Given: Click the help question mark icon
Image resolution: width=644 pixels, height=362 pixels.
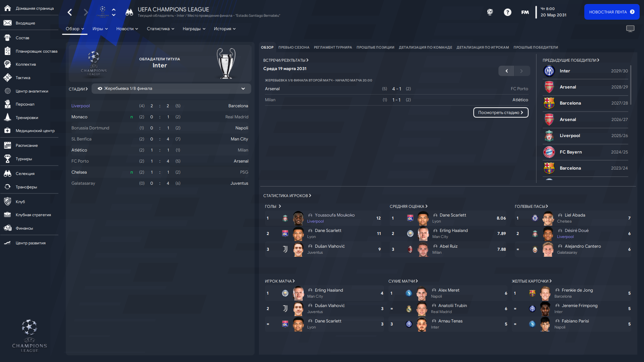Looking at the screenshot, I should pyautogui.click(x=507, y=12).
